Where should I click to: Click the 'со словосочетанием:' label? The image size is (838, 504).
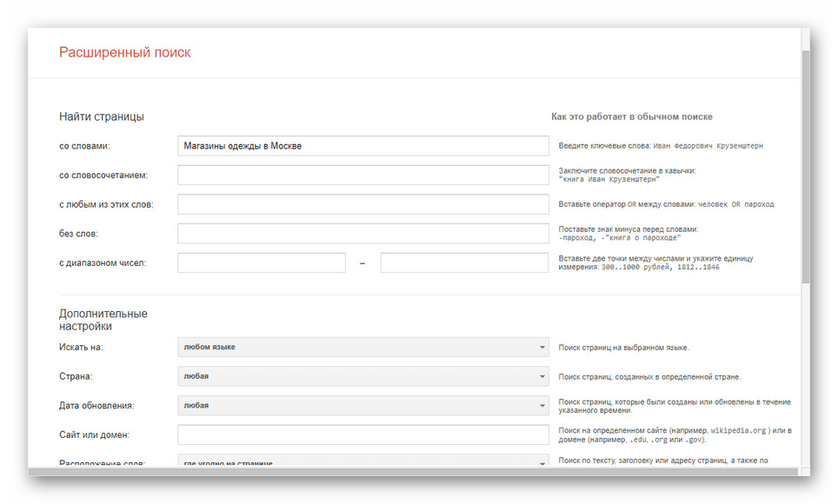(103, 176)
